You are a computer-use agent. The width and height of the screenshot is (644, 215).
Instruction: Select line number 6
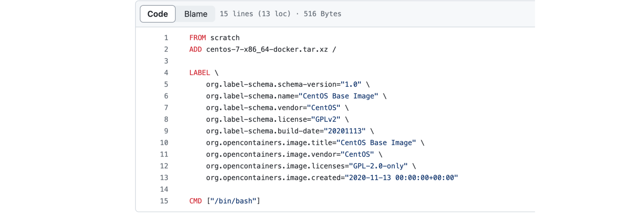pyautogui.click(x=166, y=96)
